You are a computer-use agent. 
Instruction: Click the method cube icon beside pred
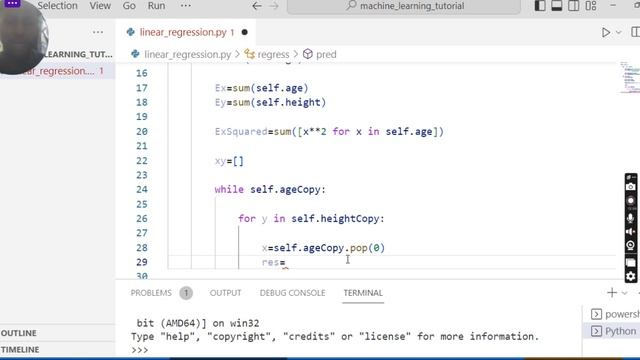308,54
